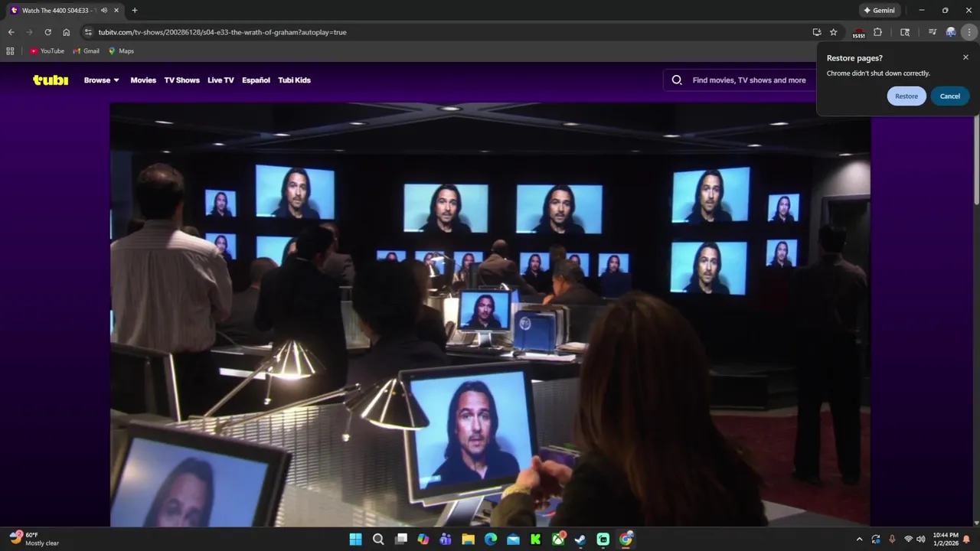The width and height of the screenshot is (980, 551).
Task: Mute tab via speaker icon on tab
Action: click(104, 10)
